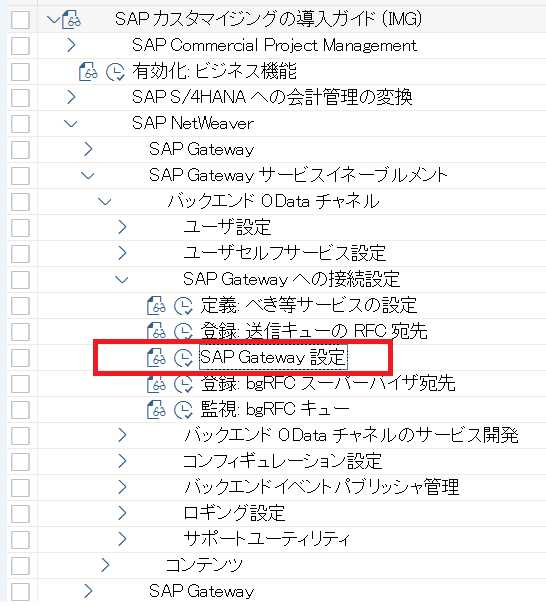Image resolution: width=546 pixels, height=606 pixels.
Task: Tick checkbox beside バックエンド OData チャネルのサービス開発
Action: tap(20, 436)
